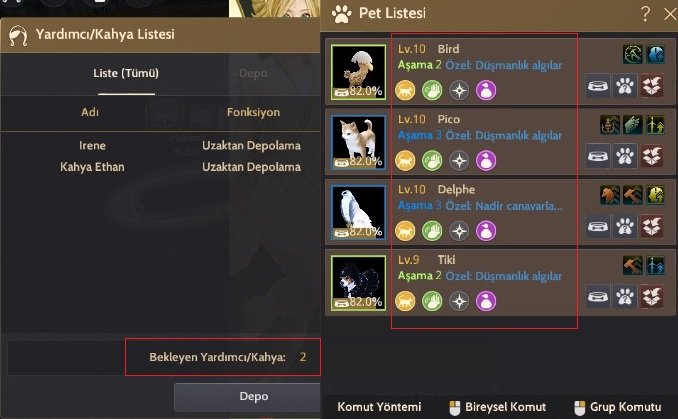Click the feed bowl icon for Bird
The image size is (678, 419).
598,86
